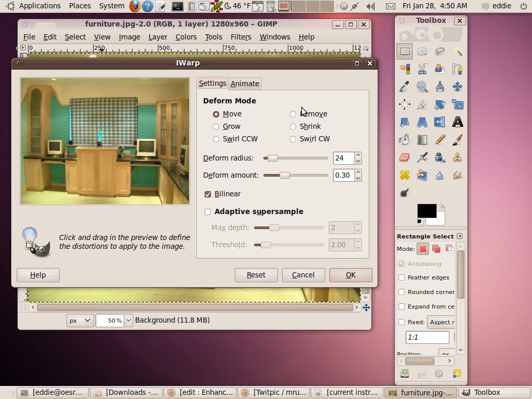Enable Feather edges in tool options
Image resolution: width=532 pixels, height=399 pixels.
(402, 277)
